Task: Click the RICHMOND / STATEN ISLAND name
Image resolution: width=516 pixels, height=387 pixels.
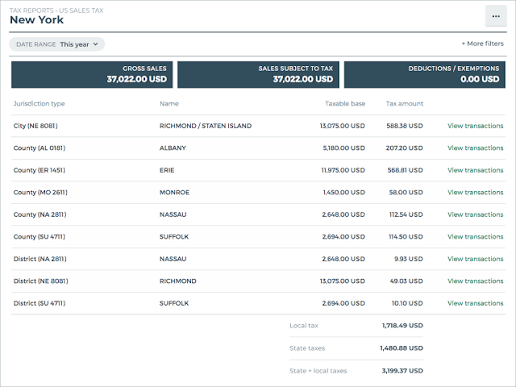Action: [x=205, y=126]
